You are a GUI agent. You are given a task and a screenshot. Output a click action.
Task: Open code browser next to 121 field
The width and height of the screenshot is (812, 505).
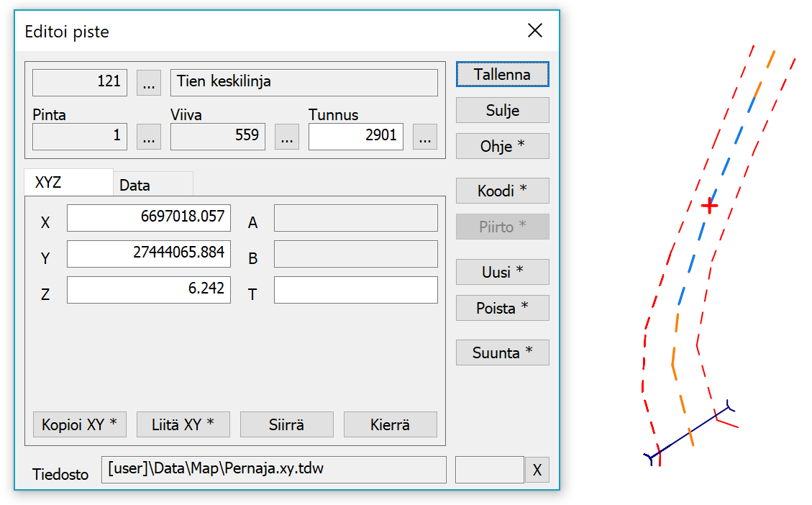click(x=148, y=83)
